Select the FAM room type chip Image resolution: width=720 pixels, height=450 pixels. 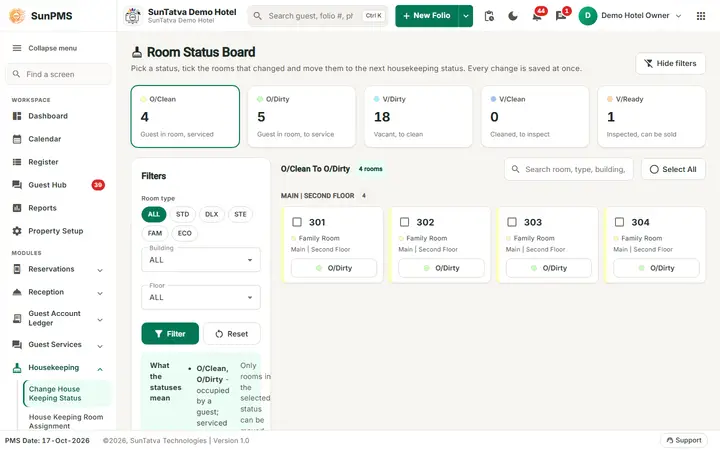[155, 233]
